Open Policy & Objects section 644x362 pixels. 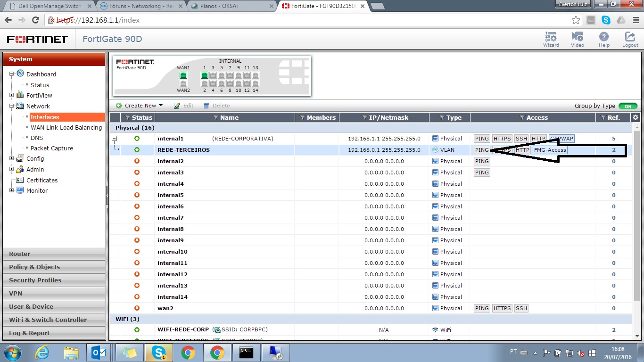[x=54, y=267]
